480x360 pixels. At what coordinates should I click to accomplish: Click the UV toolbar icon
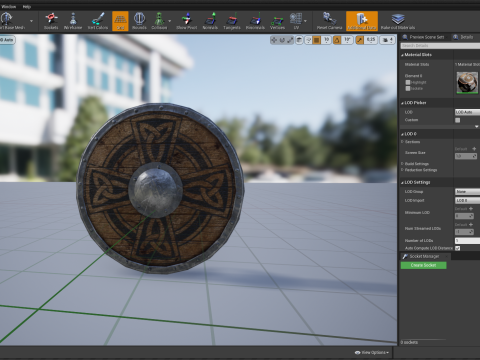point(296,19)
